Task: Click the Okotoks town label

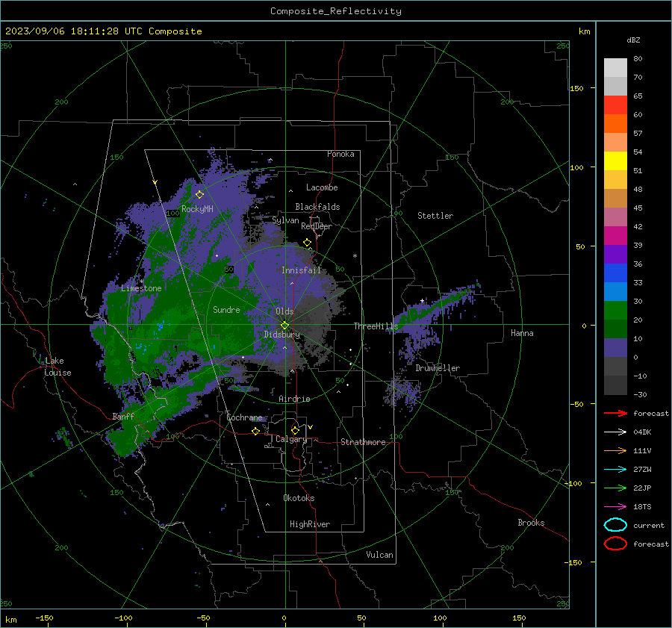Action: [x=299, y=498]
